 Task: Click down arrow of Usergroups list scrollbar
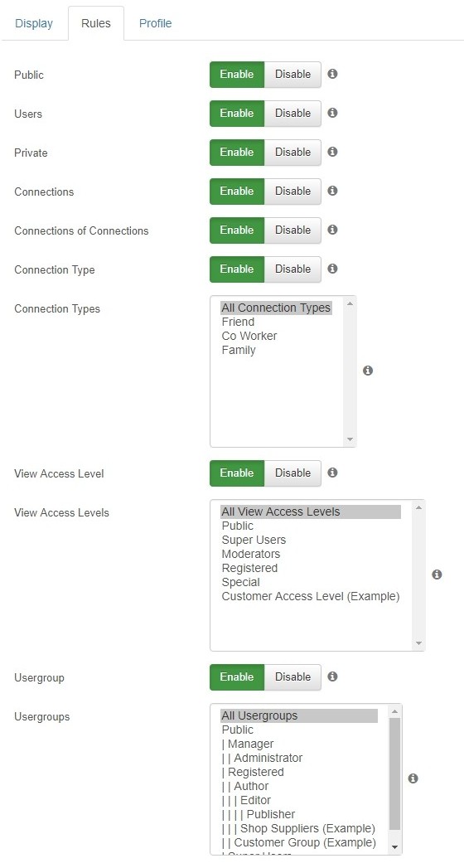coord(395,847)
